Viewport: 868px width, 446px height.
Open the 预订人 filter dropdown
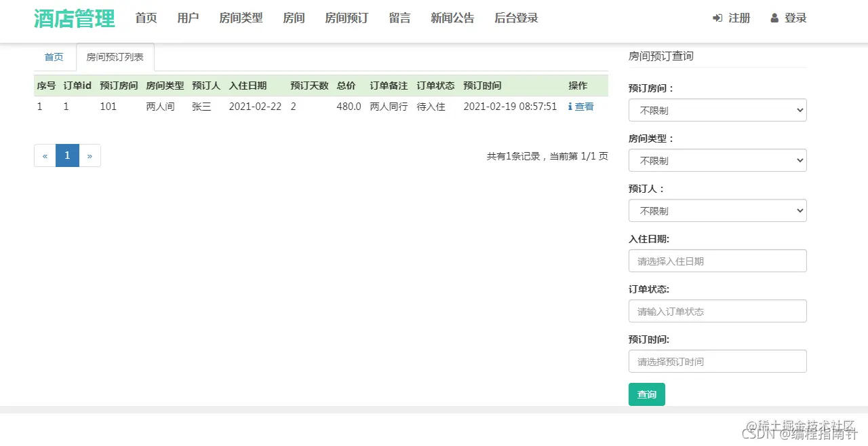[717, 210]
